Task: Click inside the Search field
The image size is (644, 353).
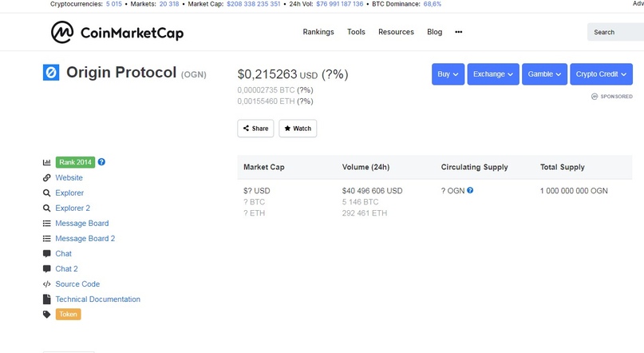Action: pyautogui.click(x=615, y=32)
